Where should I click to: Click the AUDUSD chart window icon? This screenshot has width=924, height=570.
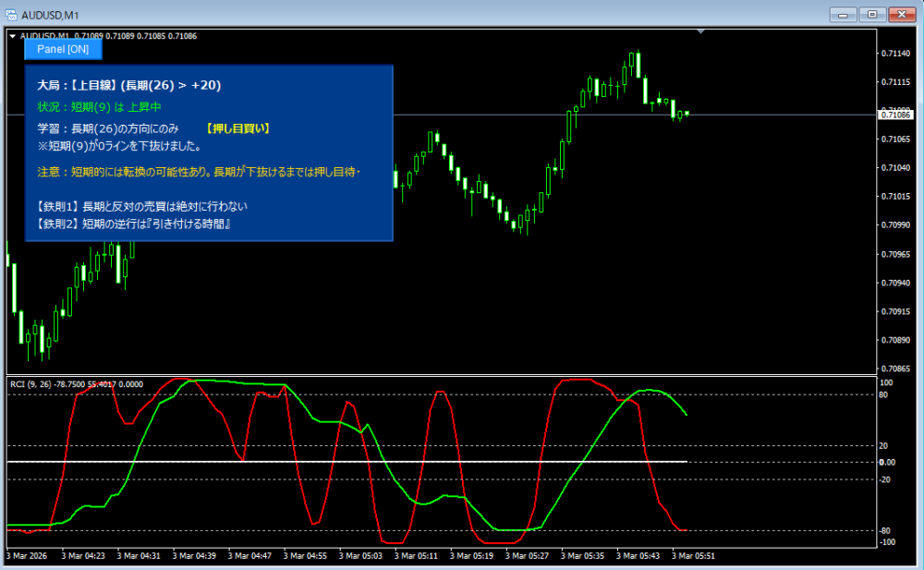point(10,13)
